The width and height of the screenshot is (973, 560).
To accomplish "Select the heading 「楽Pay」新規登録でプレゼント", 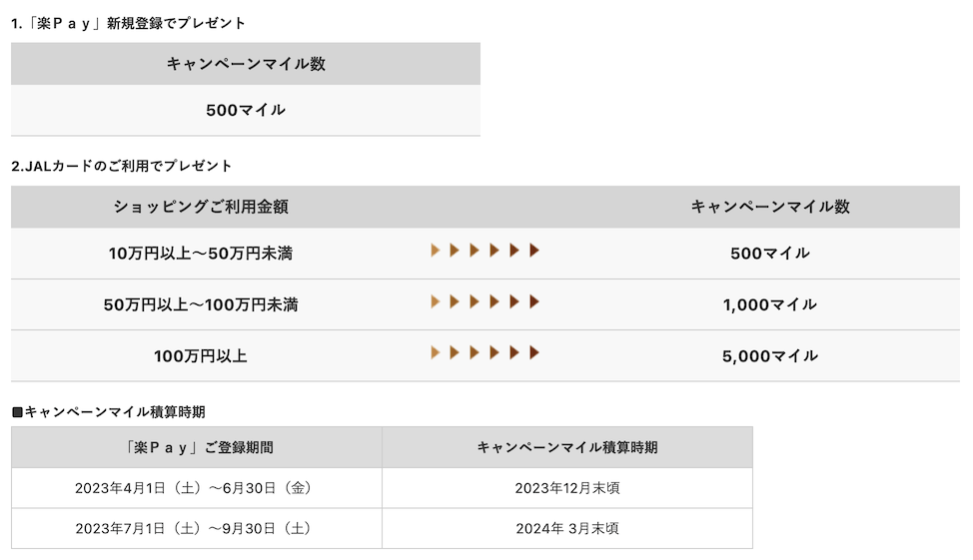I will [x=128, y=23].
